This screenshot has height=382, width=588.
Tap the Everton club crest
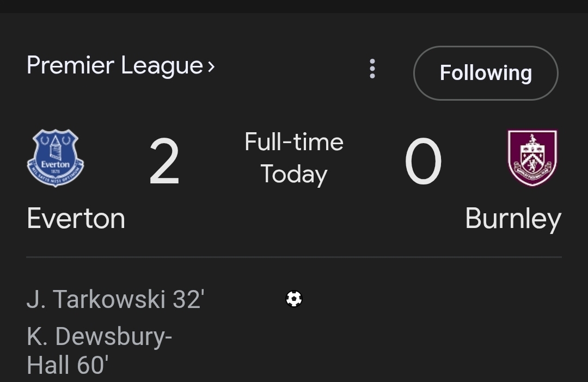[56, 158]
